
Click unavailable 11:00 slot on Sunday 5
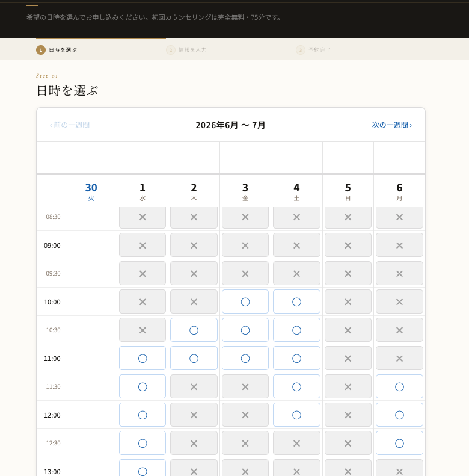[x=348, y=358]
